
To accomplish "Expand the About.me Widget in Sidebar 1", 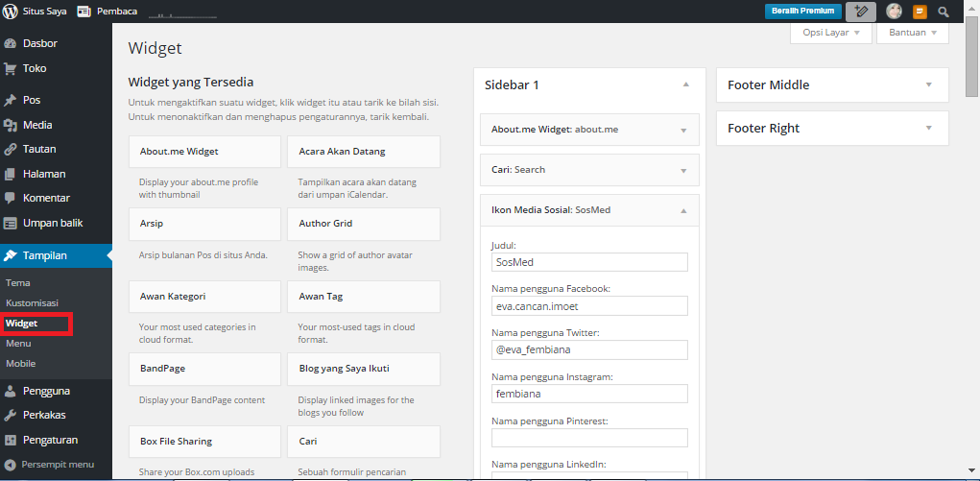I will tap(683, 130).
